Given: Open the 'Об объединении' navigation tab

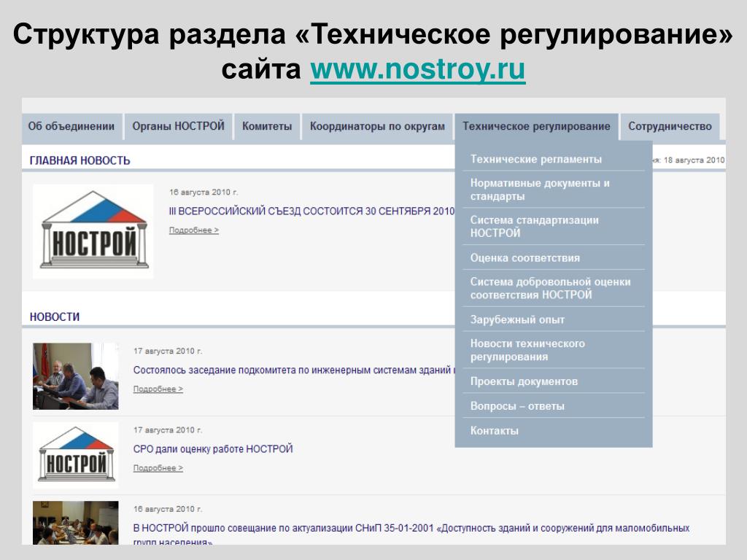Looking at the screenshot, I should (x=71, y=127).
